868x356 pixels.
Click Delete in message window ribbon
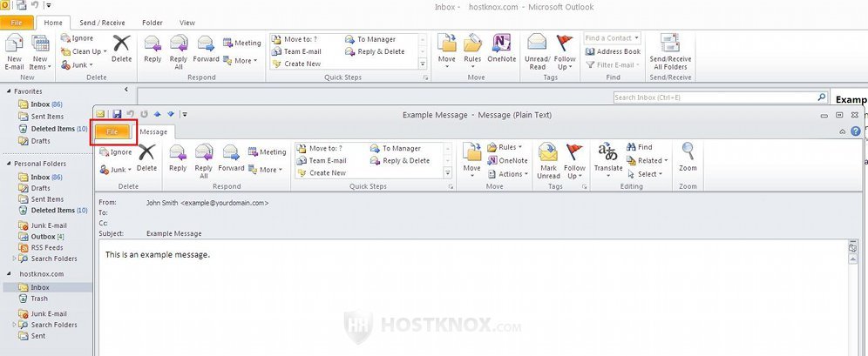pos(146,158)
